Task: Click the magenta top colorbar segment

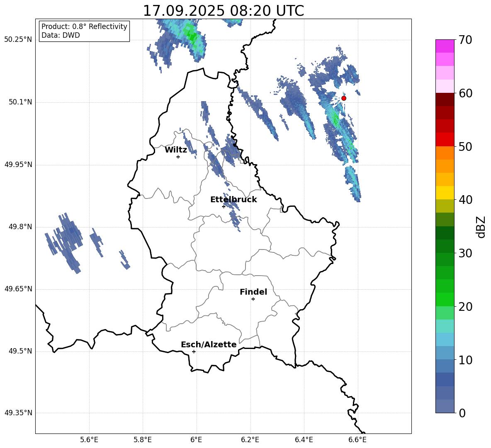Action: point(445,46)
